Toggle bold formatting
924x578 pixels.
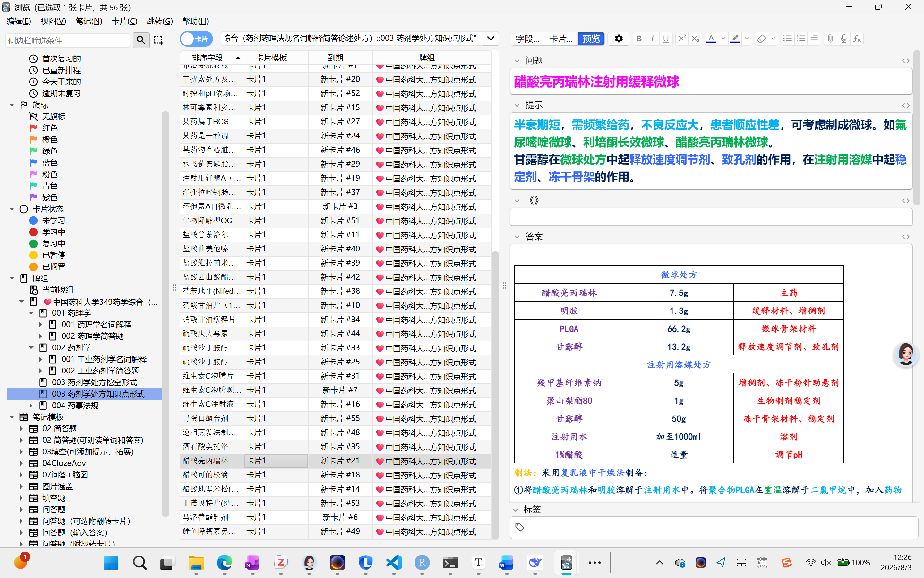[639, 39]
